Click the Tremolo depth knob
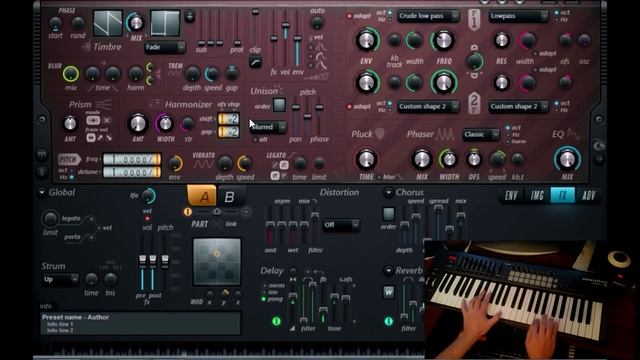This screenshot has height=360, width=640. pos(192,74)
